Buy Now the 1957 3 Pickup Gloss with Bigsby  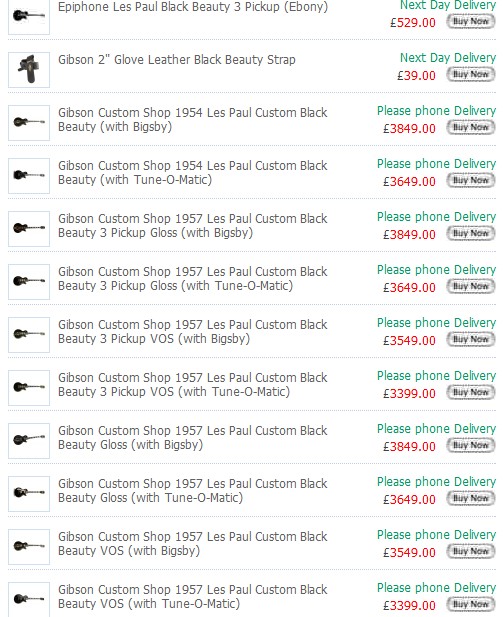pos(471,233)
